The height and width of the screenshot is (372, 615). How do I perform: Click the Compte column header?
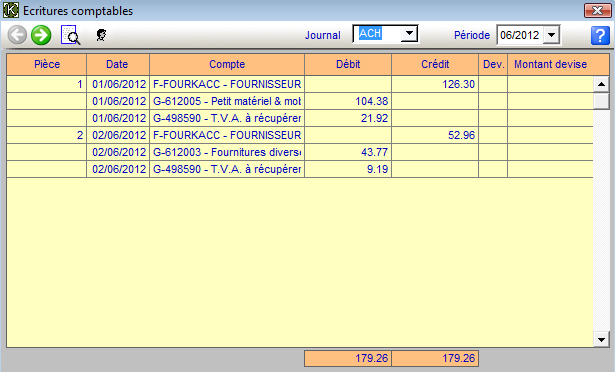click(227, 64)
